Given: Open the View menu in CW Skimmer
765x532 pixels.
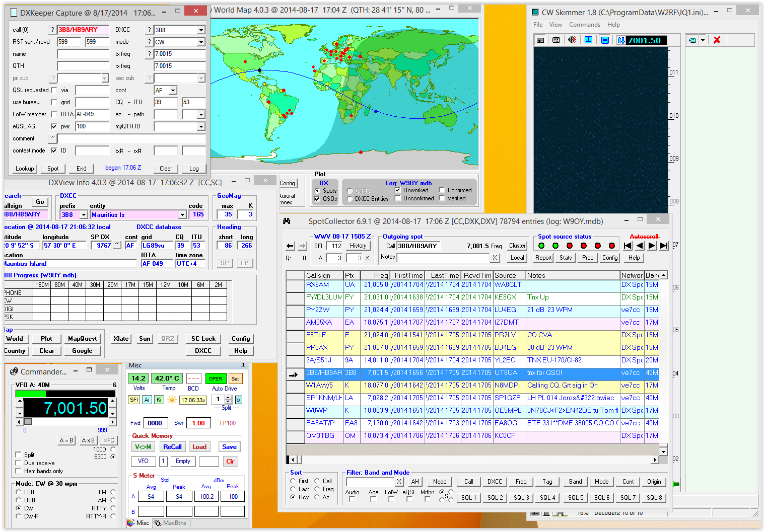Looking at the screenshot, I should [555, 25].
